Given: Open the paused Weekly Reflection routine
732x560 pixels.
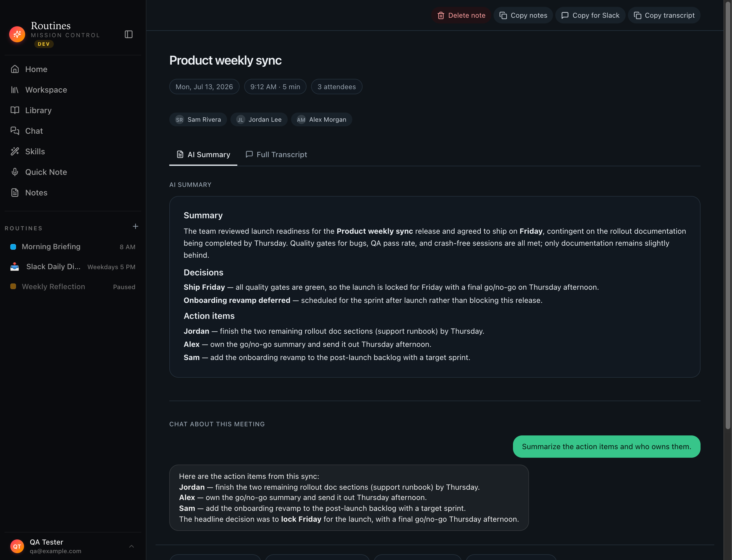Looking at the screenshot, I should pos(73,287).
